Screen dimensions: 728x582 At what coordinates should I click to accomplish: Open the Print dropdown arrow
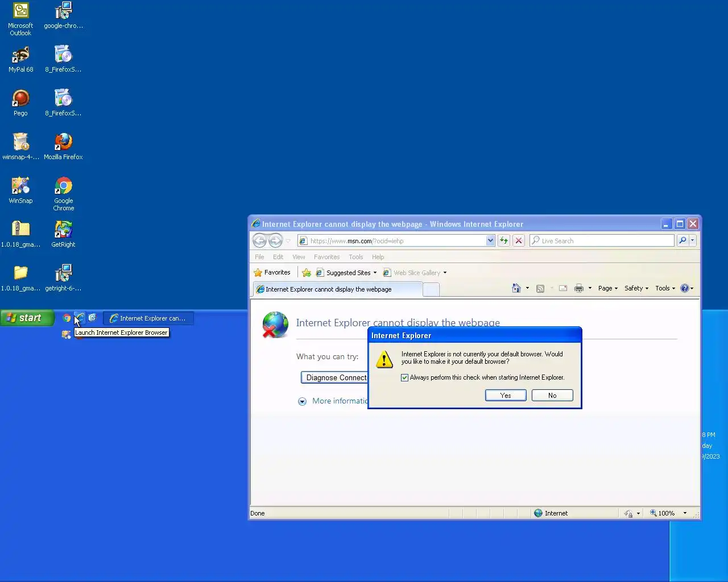tap(590, 288)
